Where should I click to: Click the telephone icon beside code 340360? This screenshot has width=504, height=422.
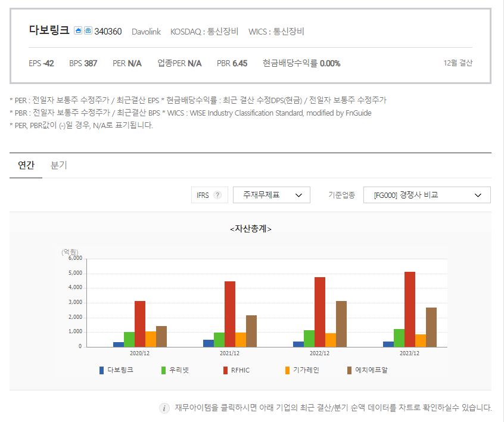(88, 30)
